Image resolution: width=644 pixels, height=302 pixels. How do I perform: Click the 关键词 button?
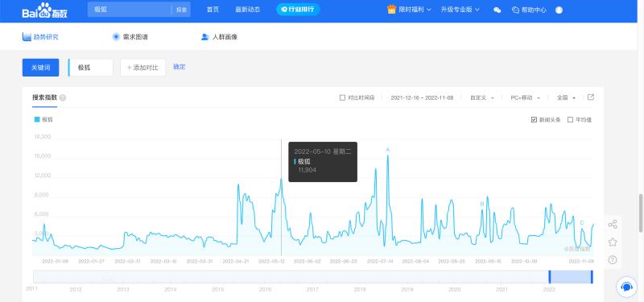41,68
